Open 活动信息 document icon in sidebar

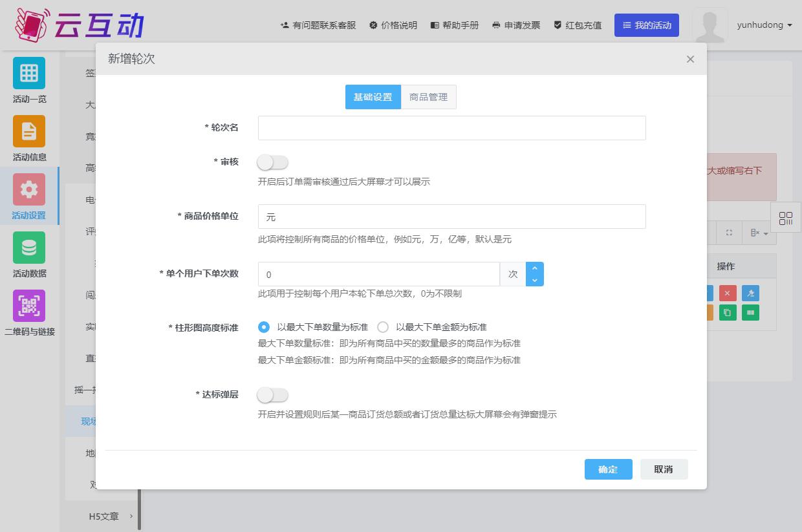click(29, 131)
